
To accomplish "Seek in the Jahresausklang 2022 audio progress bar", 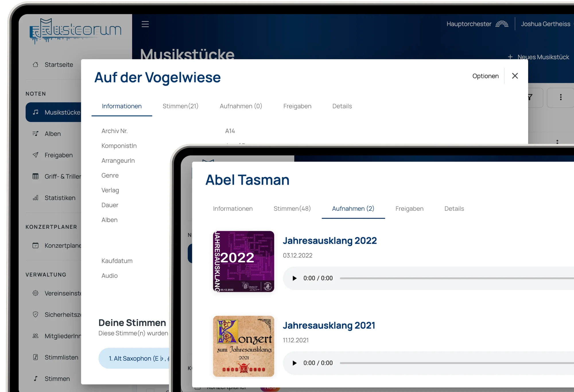I will pos(457,278).
